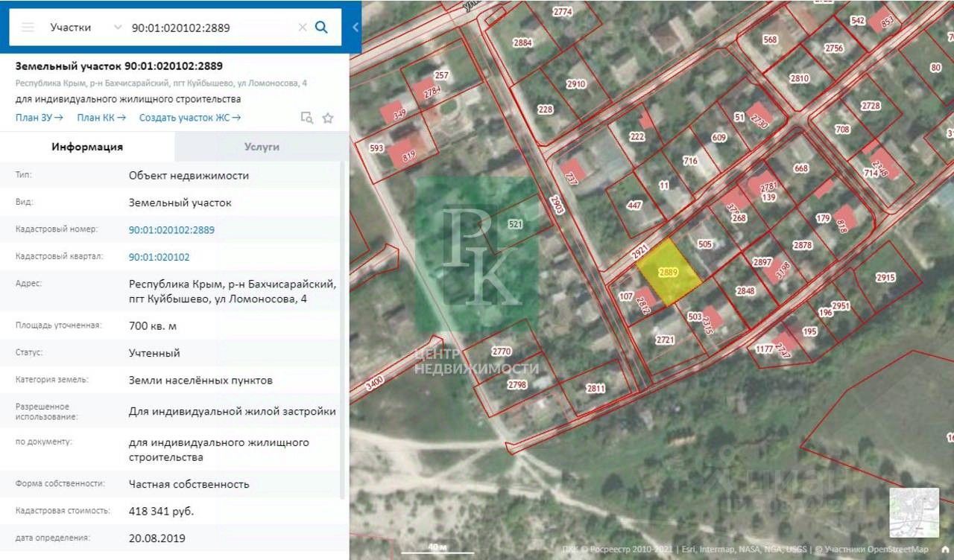954x560 pixels.
Task: Click the info panel vertical scrollbar
Action: coord(344,328)
